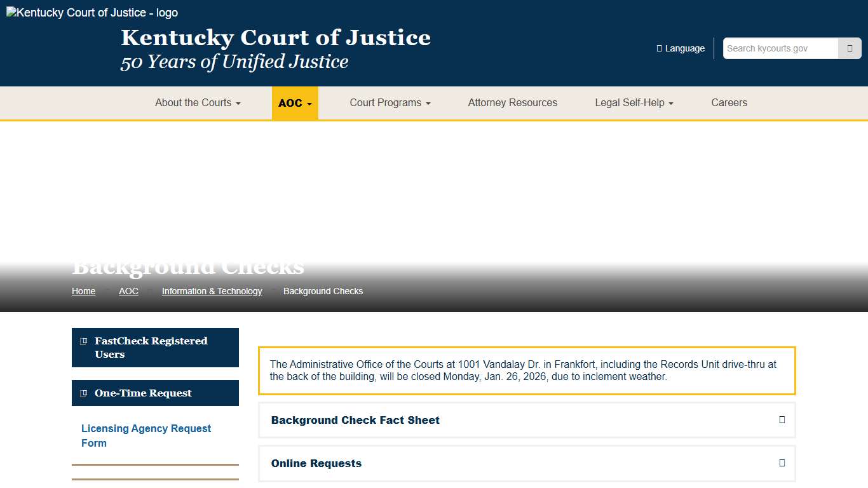Click inside the Search kycourts.gov field
Image resolution: width=868 pixels, height=488 pixels.
780,48
